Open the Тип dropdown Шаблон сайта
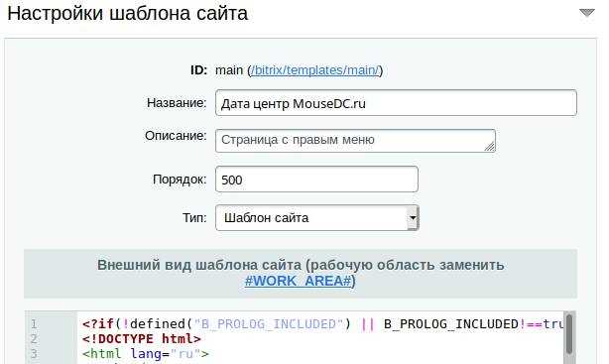The image size is (609, 364). (x=317, y=217)
